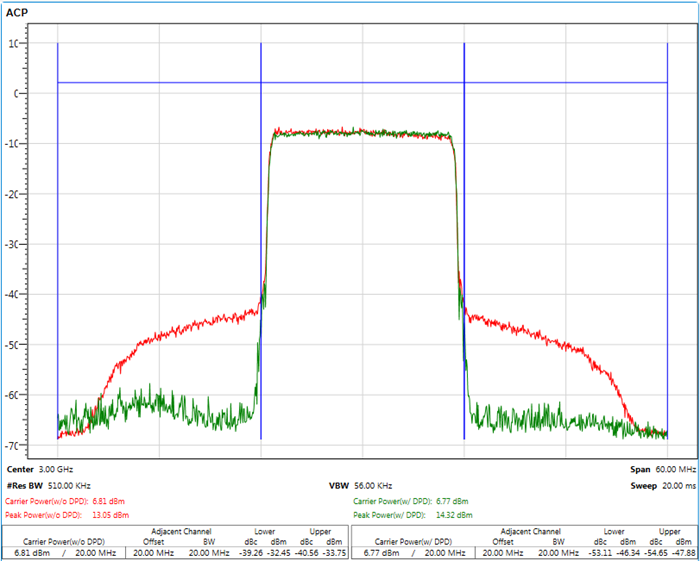Image resolution: width=700 pixels, height=561 pixels.
Task: Click the green Peak Power(w/ DPD) readout
Action: (x=414, y=515)
